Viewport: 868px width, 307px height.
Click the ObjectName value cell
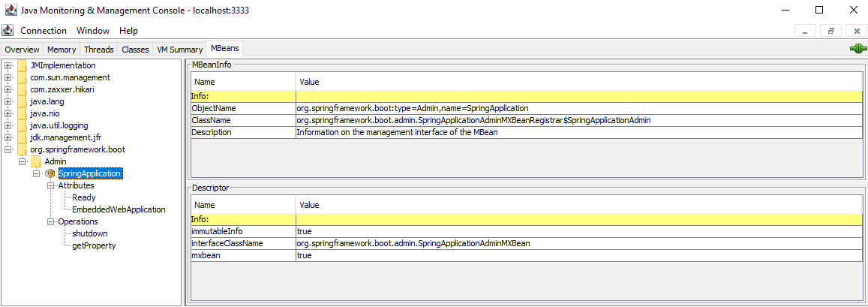(x=579, y=108)
